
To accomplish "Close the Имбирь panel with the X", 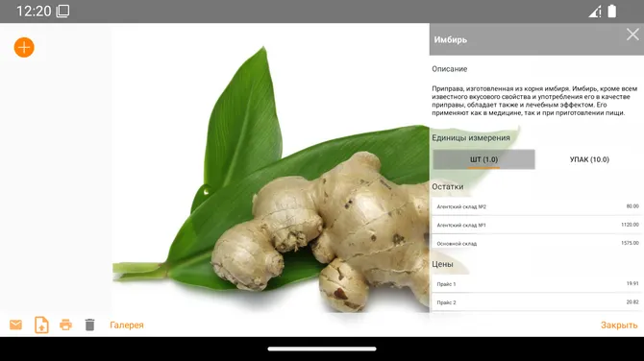I will pyautogui.click(x=632, y=35).
